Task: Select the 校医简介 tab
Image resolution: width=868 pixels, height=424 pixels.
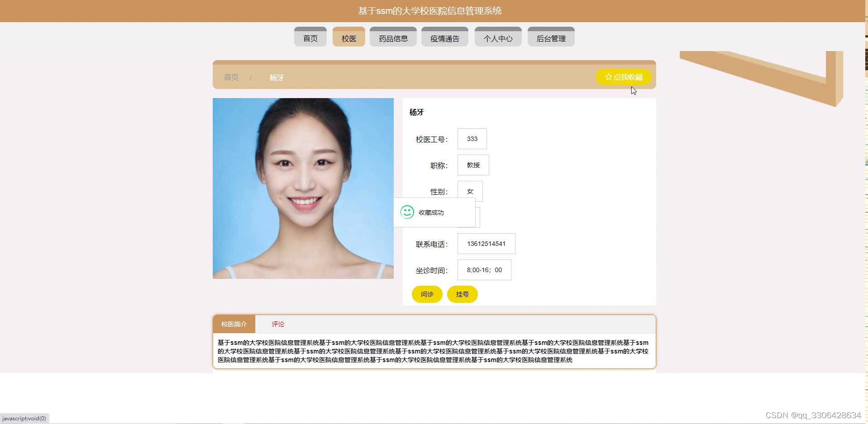Action: tap(234, 324)
